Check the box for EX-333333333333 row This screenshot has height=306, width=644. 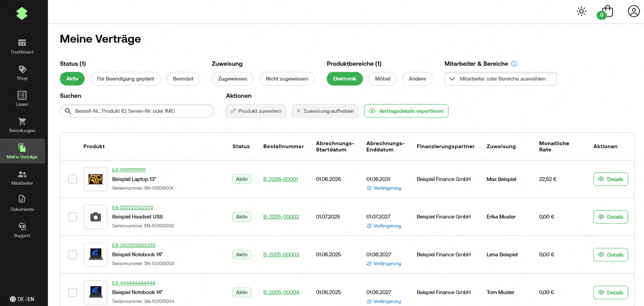tap(73, 254)
